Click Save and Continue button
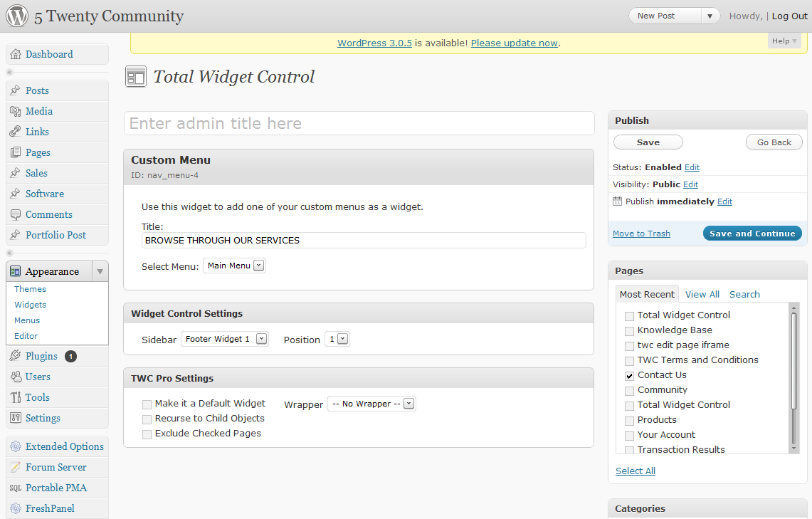 coord(752,233)
